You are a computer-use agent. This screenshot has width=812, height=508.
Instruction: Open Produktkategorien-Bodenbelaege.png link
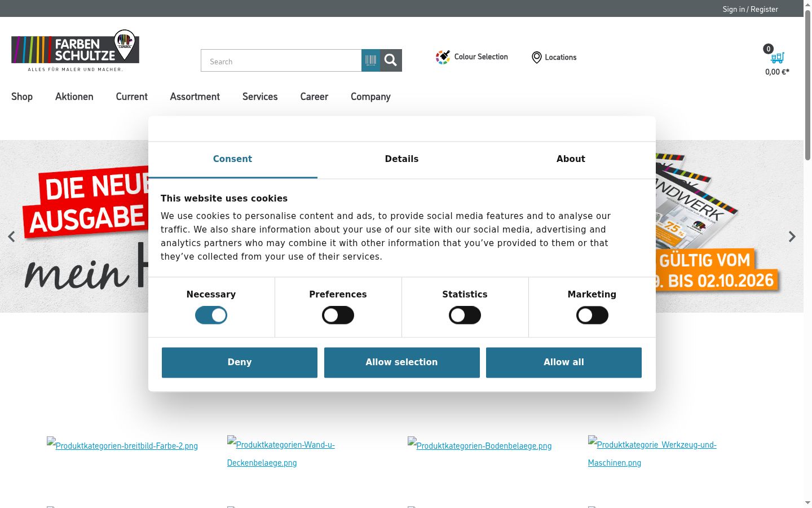point(480,445)
